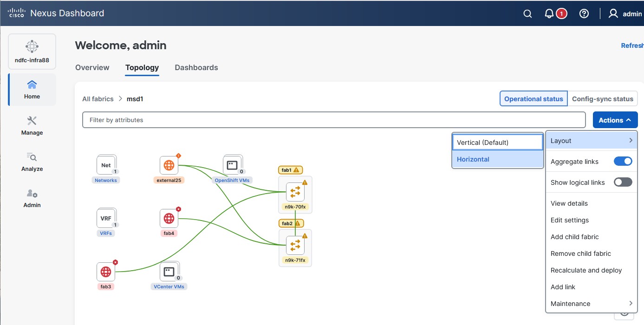
Task: Click the n9k-70fx label
Action: pos(295,207)
